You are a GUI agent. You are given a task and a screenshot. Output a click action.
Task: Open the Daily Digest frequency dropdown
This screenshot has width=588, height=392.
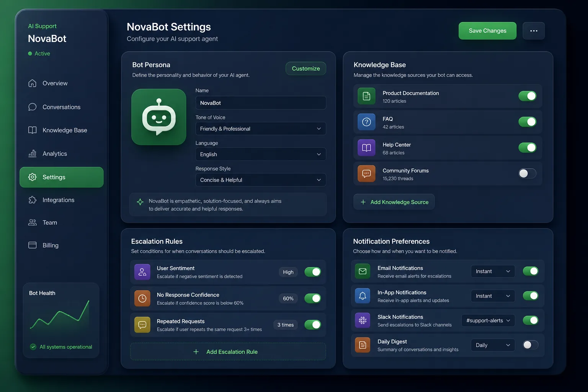coord(493,345)
